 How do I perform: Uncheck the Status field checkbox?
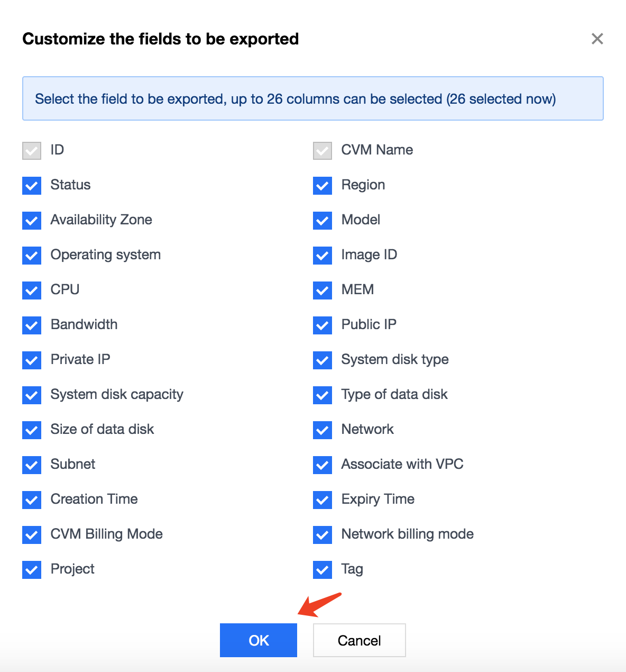[x=32, y=185]
